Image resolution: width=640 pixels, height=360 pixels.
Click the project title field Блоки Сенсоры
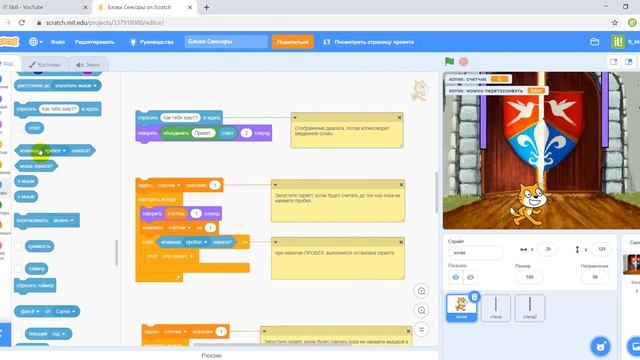(x=226, y=42)
